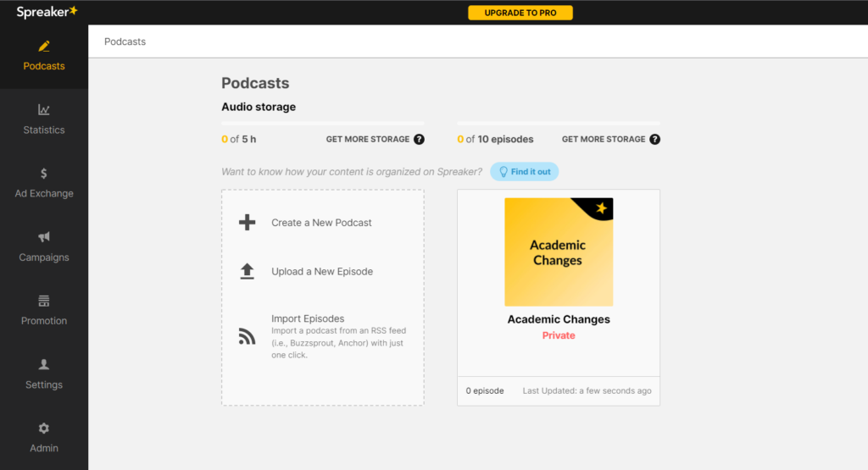
Task: Select the Podcasts sidebar menu item
Action: [44, 56]
